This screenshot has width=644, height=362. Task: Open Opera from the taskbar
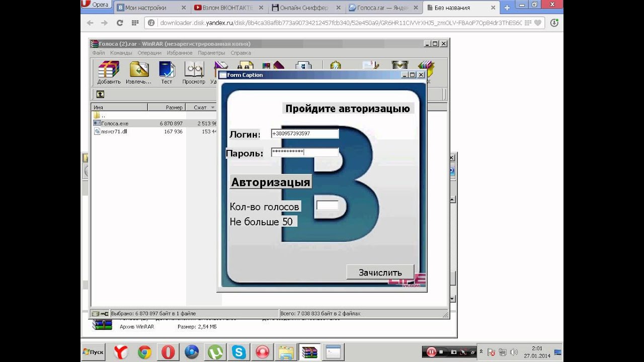click(x=168, y=352)
